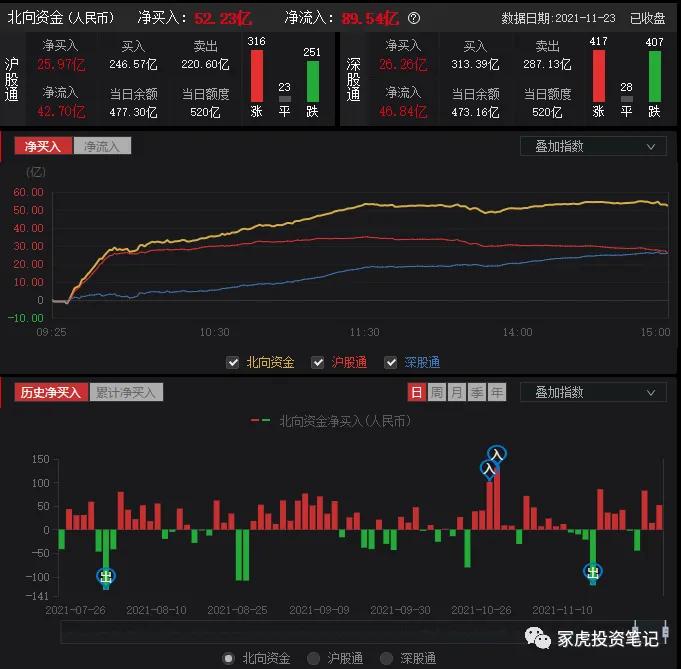Click the 数据日期:2021-11-23 text
The image size is (681, 669).
559,18
